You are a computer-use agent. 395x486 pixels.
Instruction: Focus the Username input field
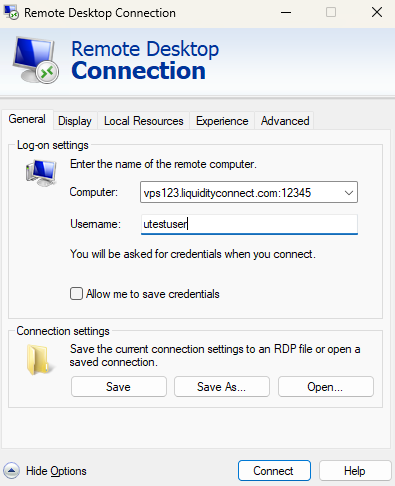(249, 224)
